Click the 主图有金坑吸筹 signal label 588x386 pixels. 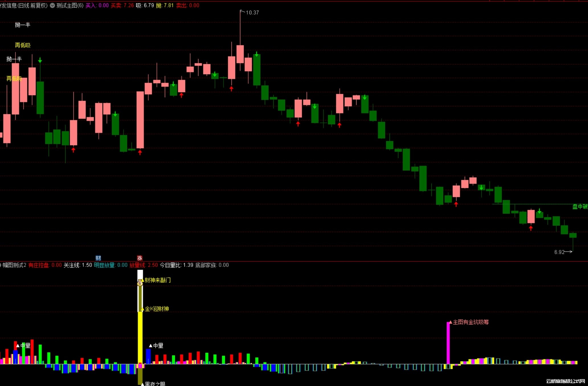(x=471, y=322)
